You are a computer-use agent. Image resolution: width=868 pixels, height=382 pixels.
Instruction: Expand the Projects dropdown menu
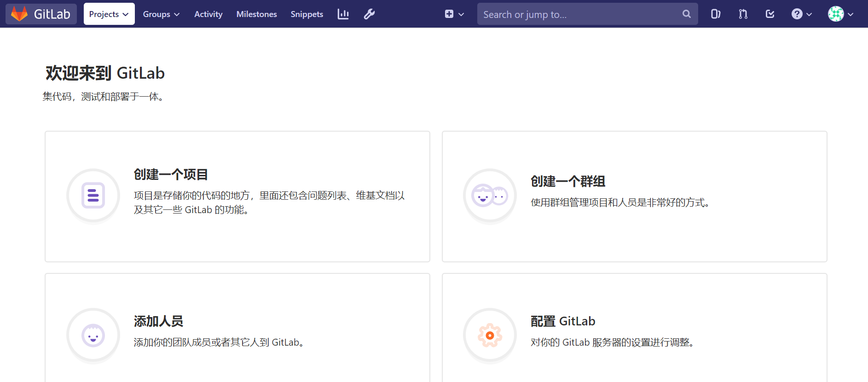[x=109, y=14]
